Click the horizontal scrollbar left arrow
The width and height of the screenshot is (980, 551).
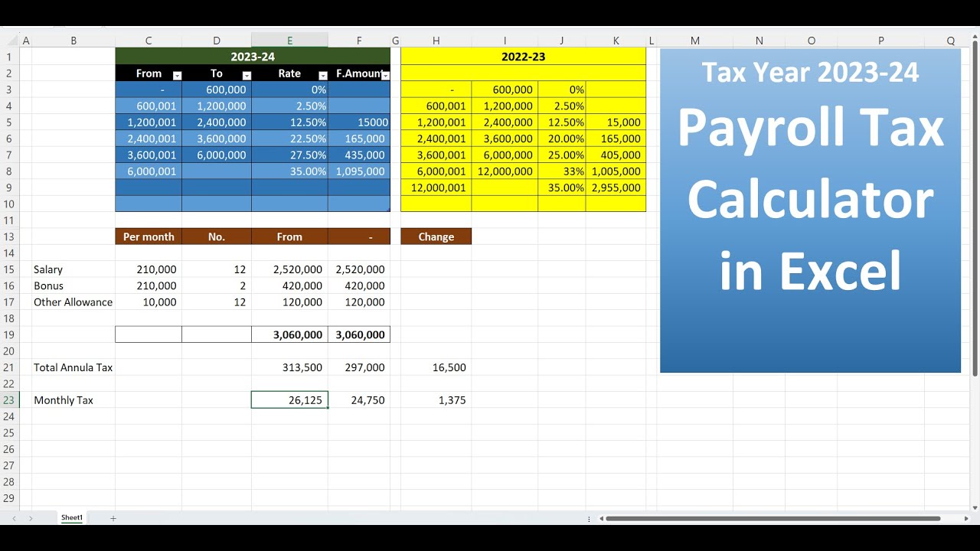pos(601,518)
